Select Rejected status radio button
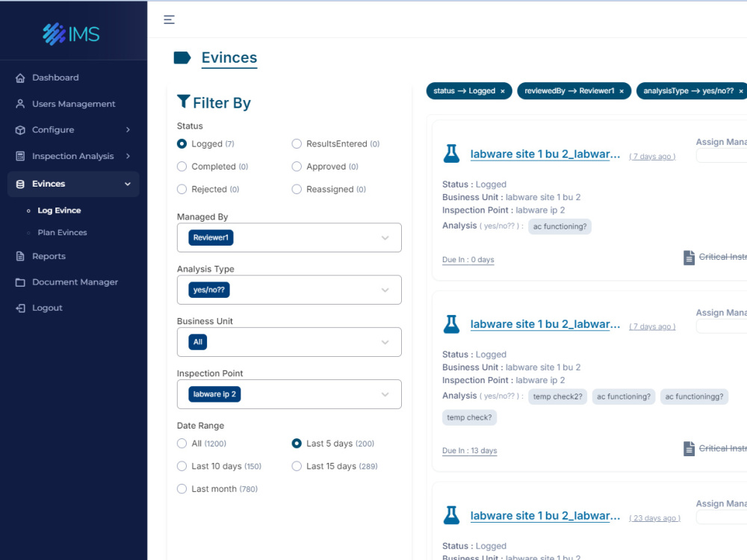 (182, 190)
